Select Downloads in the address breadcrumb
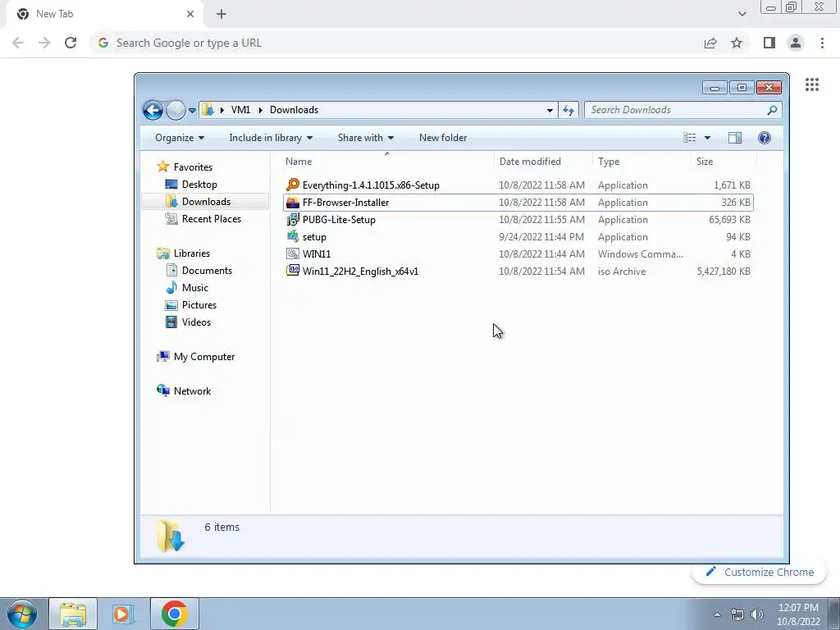The width and height of the screenshot is (840, 630). pyautogui.click(x=294, y=110)
